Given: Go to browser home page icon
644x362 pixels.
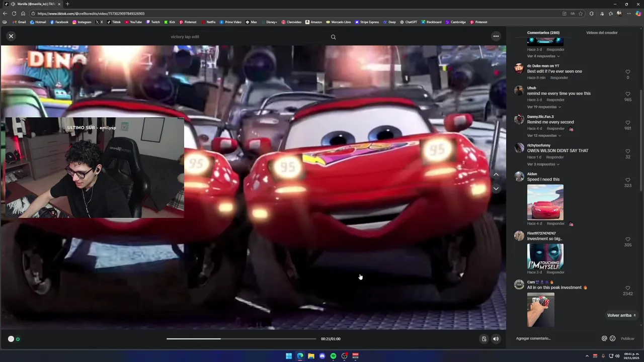Looking at the screenshot, I should (x=23, y=14).
